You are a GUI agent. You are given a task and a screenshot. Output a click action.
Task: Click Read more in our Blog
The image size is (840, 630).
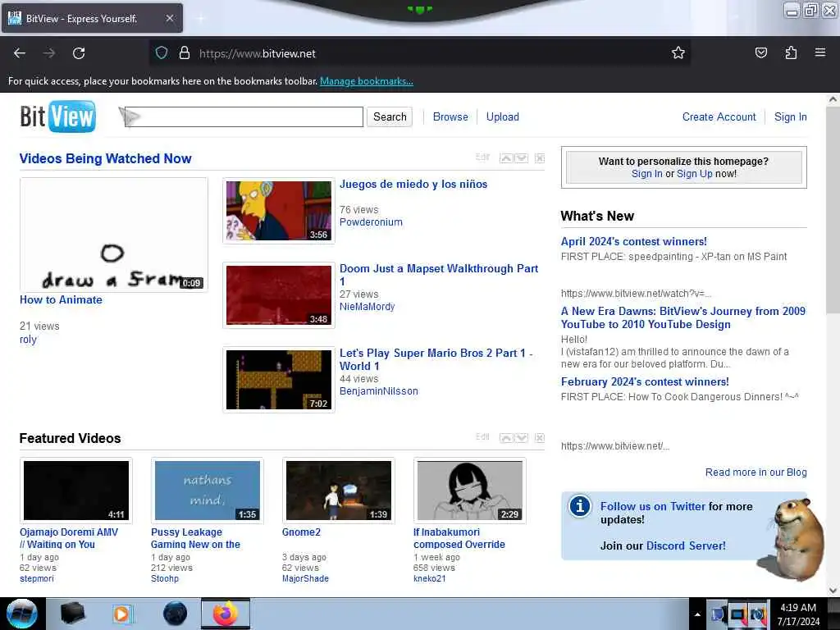756,472
